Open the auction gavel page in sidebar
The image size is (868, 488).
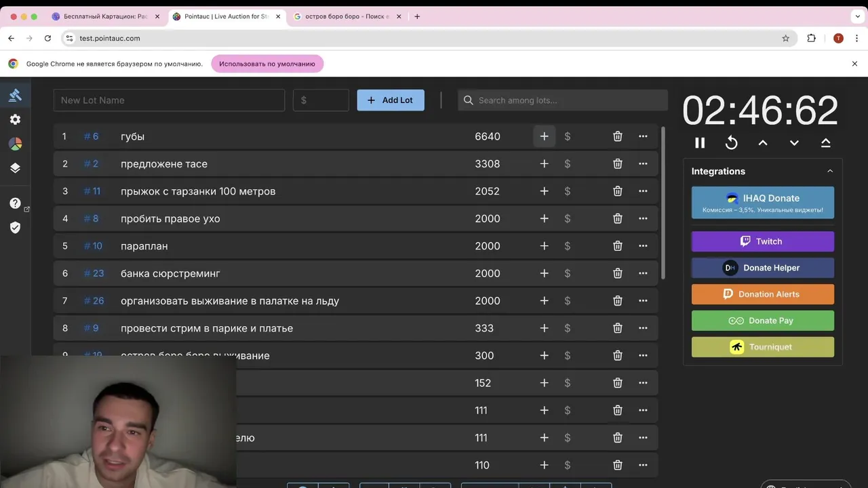15,95
